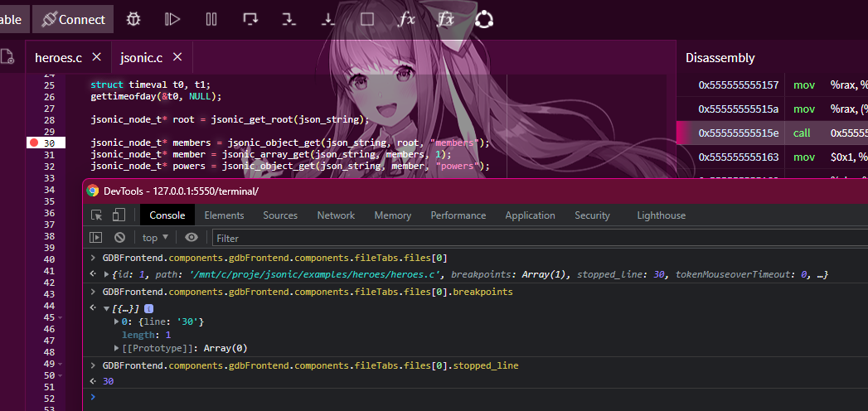Click the length: 1 property

[146, 335]
